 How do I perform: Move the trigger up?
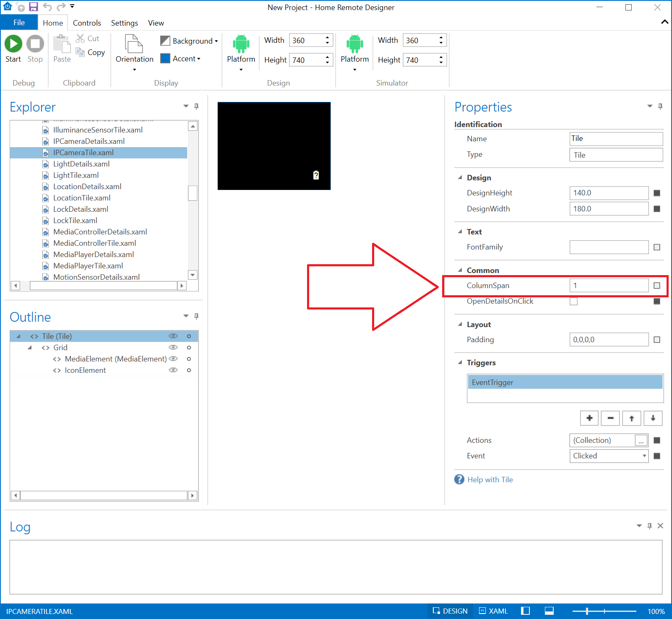pyautogui.click(x=632, y=418)
